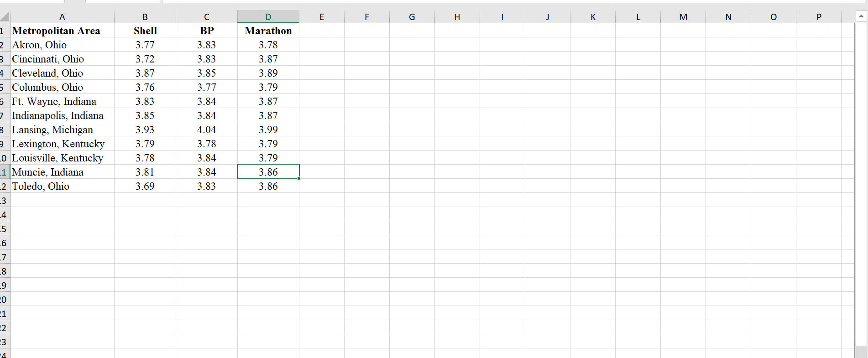868x358 pixels.
Task: Select the "Muncie, Indiana" cell
Action: 62,172
